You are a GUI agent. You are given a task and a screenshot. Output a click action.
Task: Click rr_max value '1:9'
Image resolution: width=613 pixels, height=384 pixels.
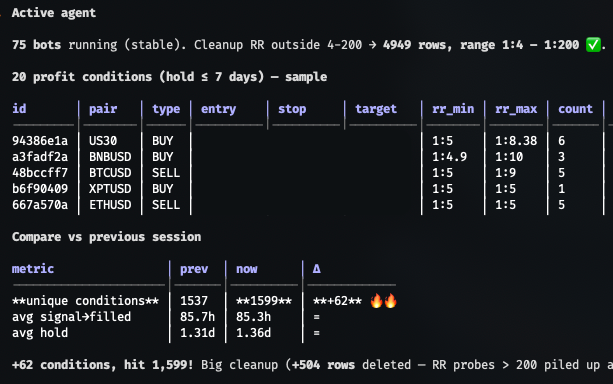505,172
